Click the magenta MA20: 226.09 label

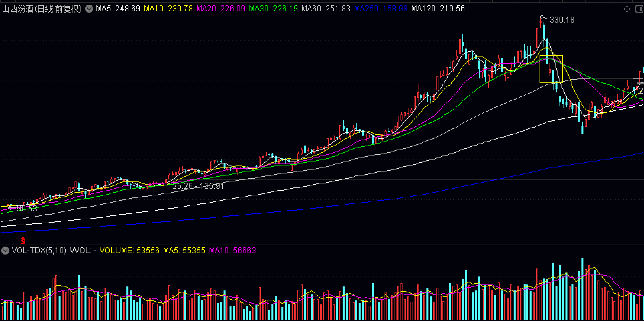[x=221, y=9]
